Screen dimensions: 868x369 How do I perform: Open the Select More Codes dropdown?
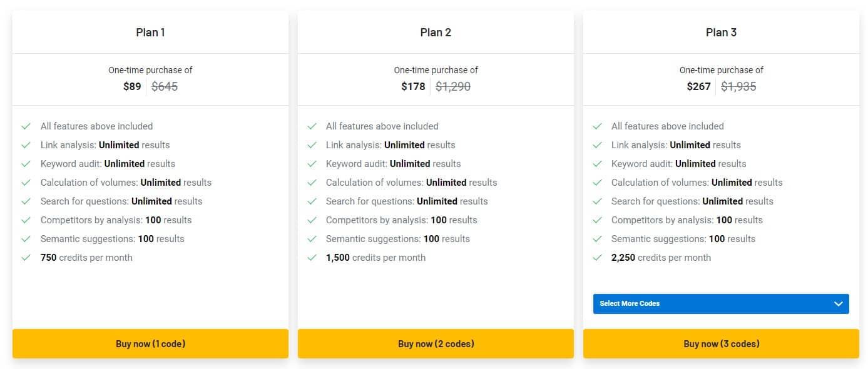pyautogui.click(x=721, y=303)
